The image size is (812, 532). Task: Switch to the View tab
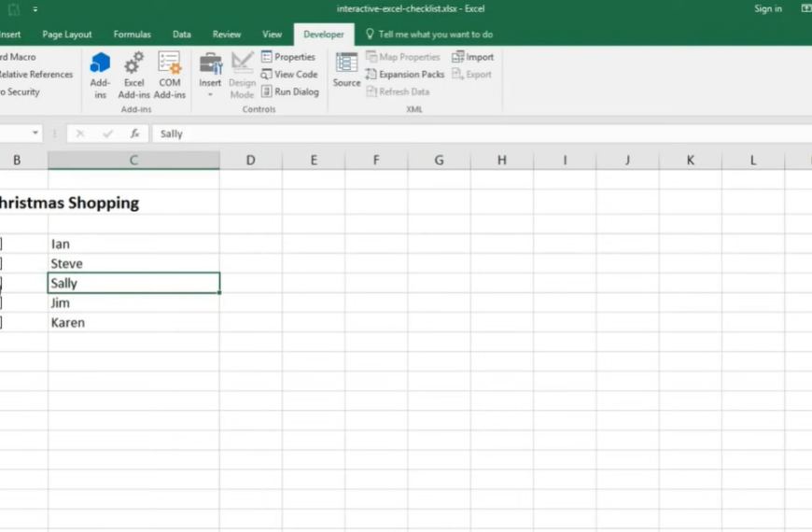tap(272, 35)
